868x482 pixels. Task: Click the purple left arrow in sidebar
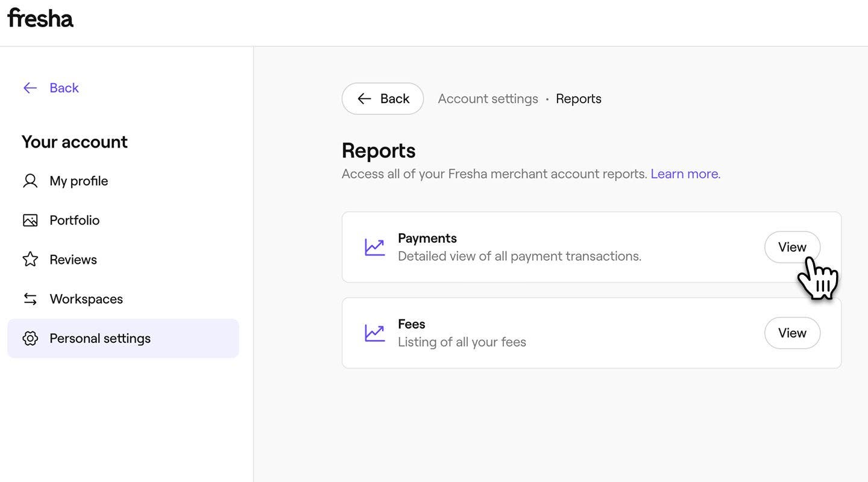30,88
